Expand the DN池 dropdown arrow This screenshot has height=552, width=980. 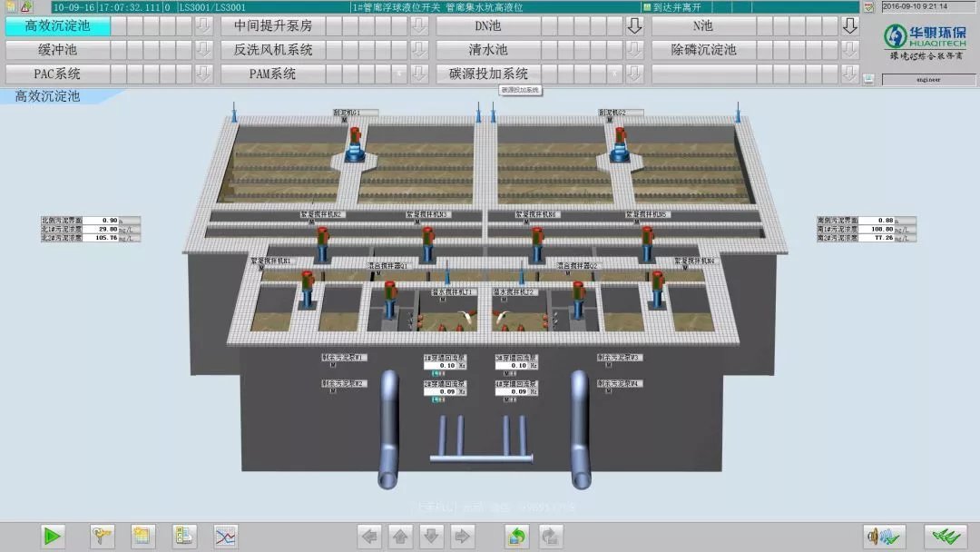(x=635, y=26)
